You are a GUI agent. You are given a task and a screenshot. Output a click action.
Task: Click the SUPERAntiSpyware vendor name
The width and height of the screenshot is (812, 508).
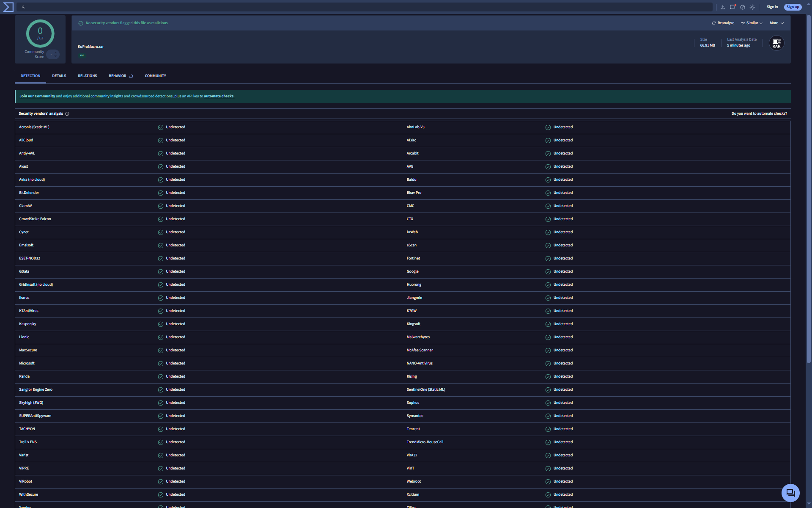pyautogui.click(x=35, y=416)
